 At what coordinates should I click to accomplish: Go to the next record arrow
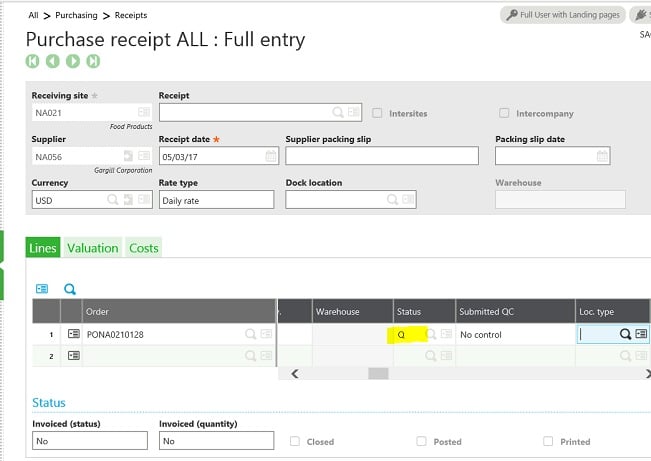point(73,61)
